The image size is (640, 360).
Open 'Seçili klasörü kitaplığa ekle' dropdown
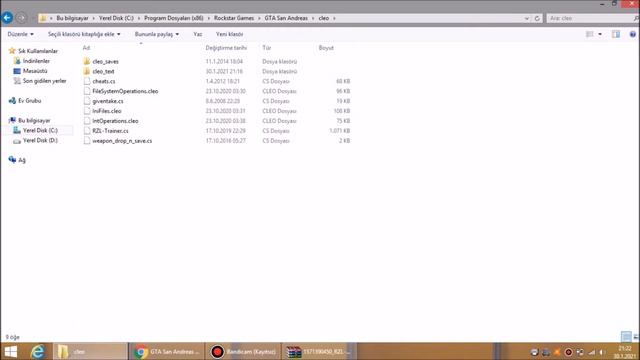click(84, 34)
